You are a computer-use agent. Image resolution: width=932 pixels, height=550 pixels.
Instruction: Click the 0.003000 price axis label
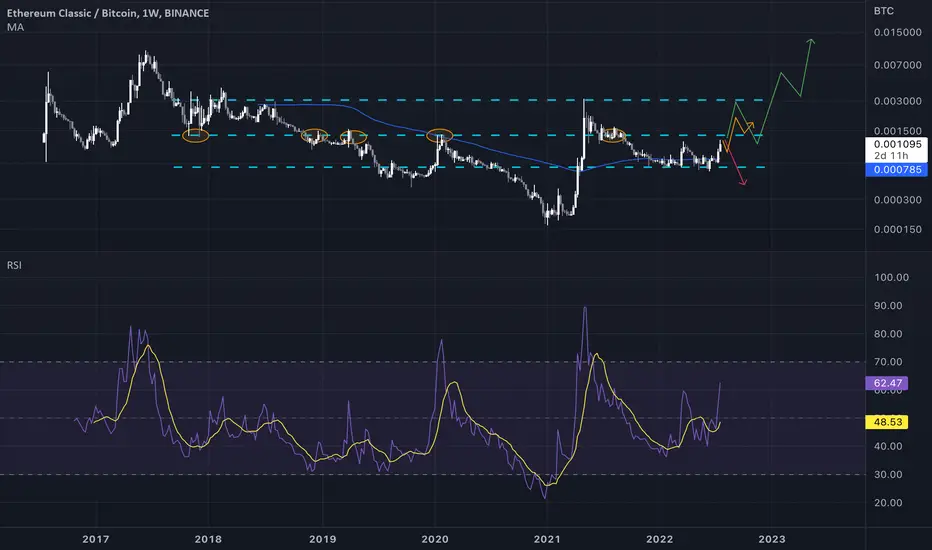pos(898,100)
